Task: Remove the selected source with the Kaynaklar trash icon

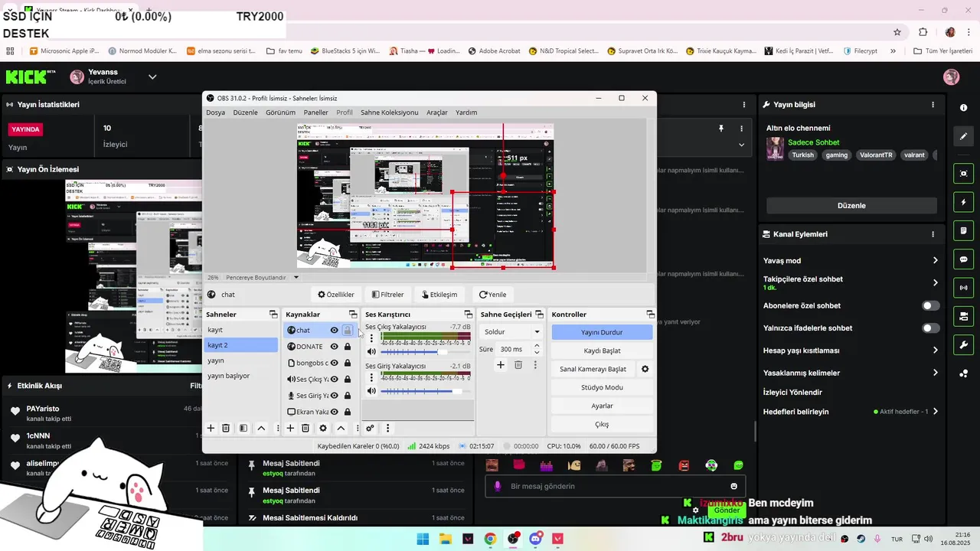Action: [x=305, y=429]
